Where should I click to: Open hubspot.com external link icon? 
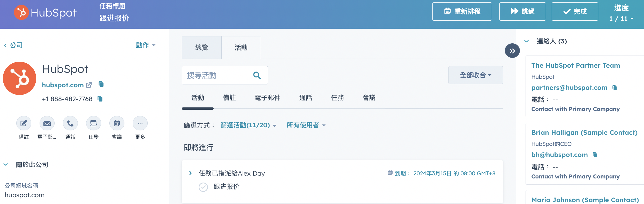89,85
